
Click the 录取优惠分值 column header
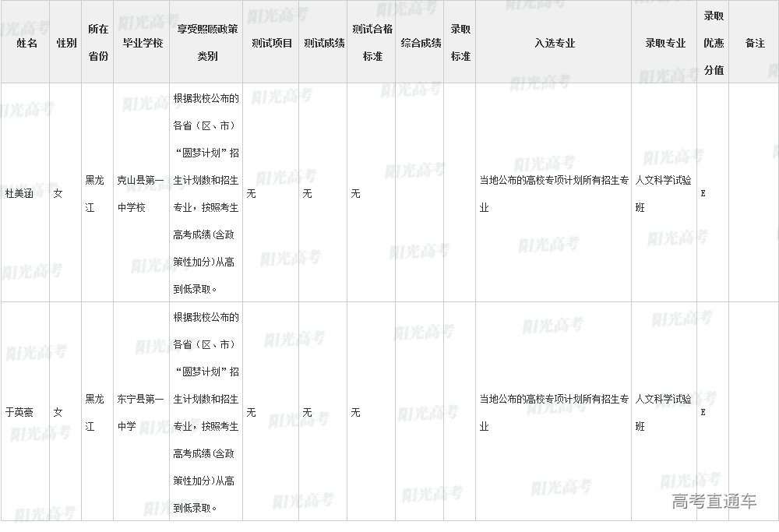(713, 43)
